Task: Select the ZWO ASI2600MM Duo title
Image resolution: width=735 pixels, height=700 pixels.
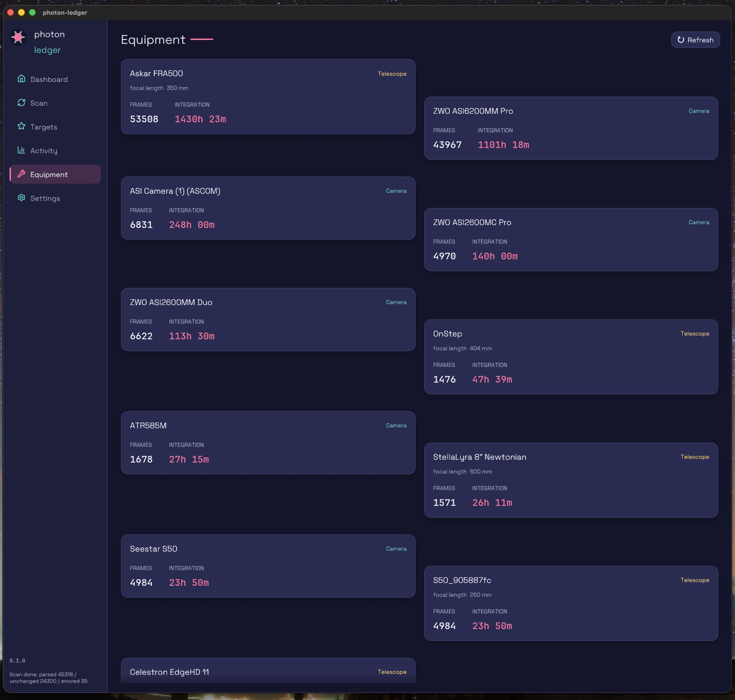Action: pyautogui.click(x=171, y=302)
